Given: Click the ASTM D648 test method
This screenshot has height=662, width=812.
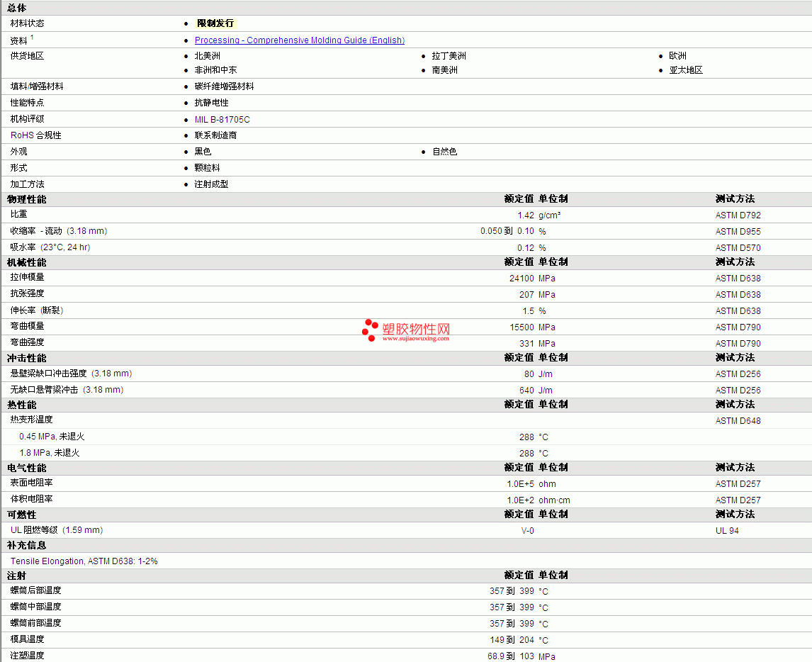Looking at the screenshot, I should coord(738,420).
